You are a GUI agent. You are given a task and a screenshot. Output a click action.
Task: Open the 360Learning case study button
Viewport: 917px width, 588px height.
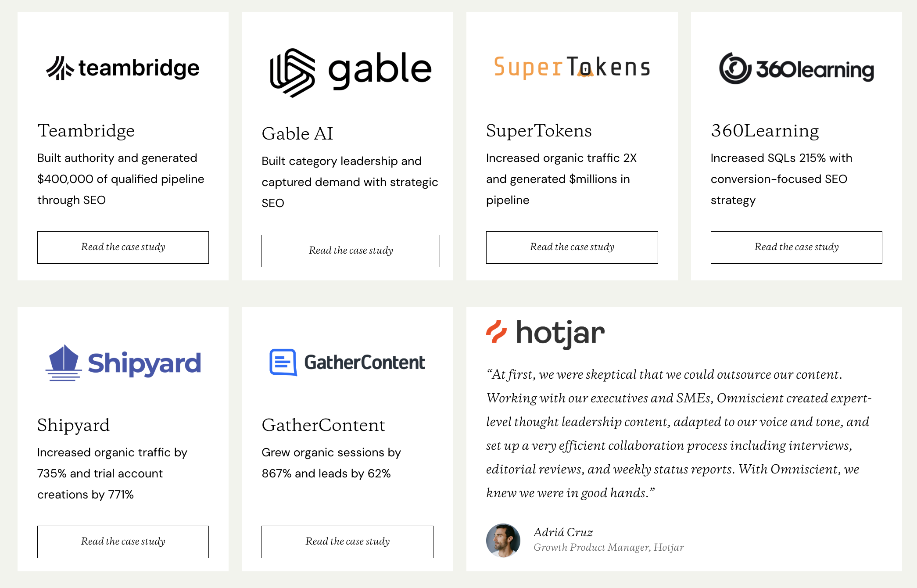pos(796,247)
